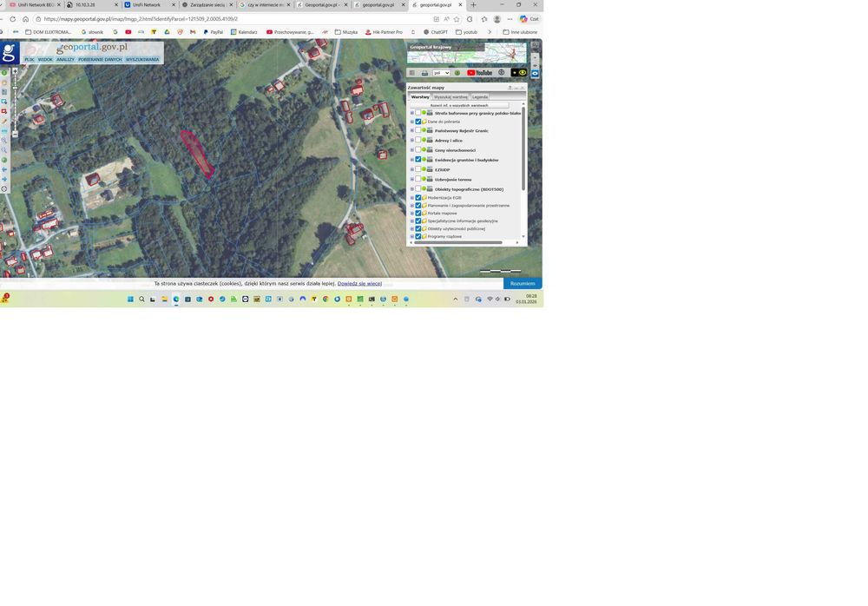Click the browser refresh icon
This screenshot has width=868, height=606.
click(13, 19)
